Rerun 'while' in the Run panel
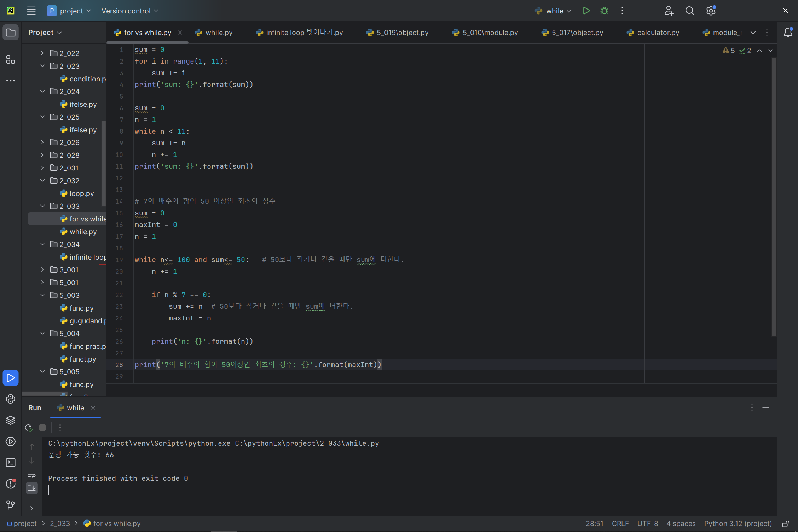This screenshot has height=532, width=798. [29, 428]
